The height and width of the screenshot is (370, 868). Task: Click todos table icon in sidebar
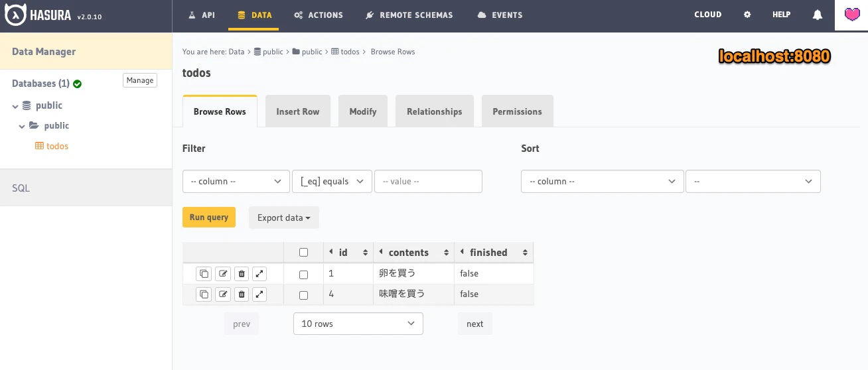click(39, 146)
